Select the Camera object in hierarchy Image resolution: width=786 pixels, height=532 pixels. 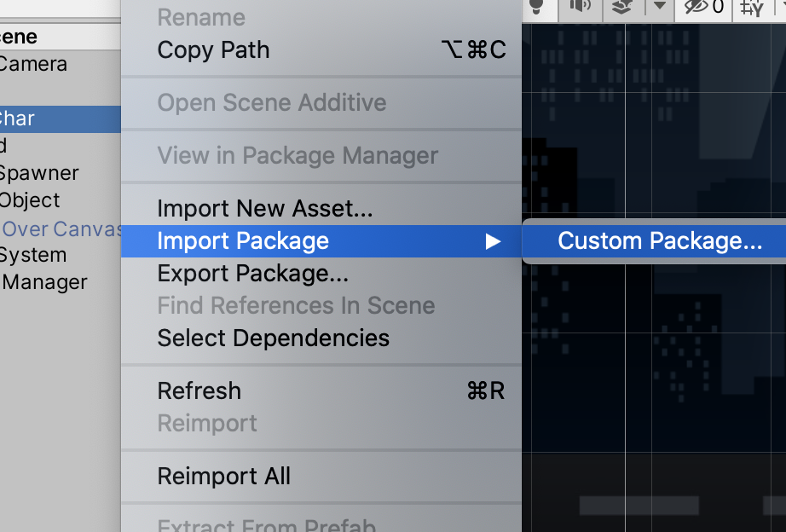pos(33,64)
